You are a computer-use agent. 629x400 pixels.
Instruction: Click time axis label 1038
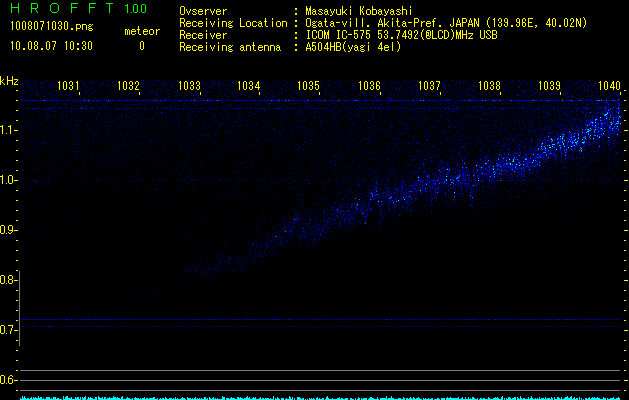pos(489,85)
